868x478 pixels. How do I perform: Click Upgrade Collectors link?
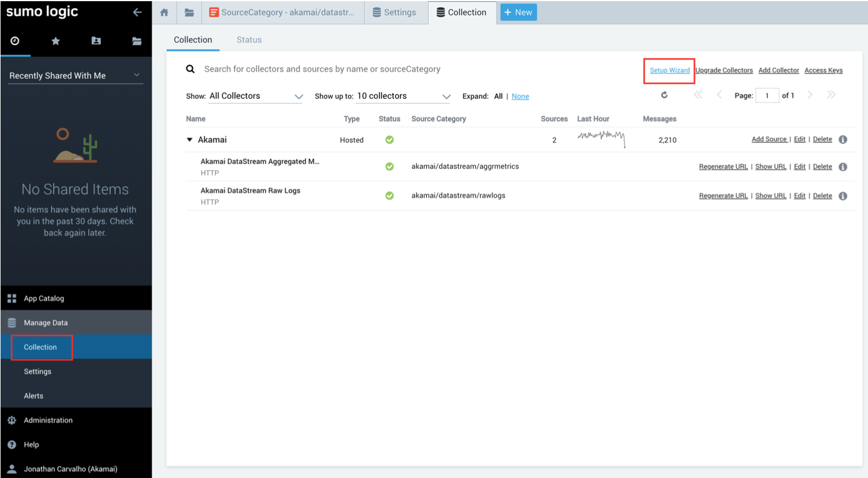pyautogui.click(x=724, y=70)
